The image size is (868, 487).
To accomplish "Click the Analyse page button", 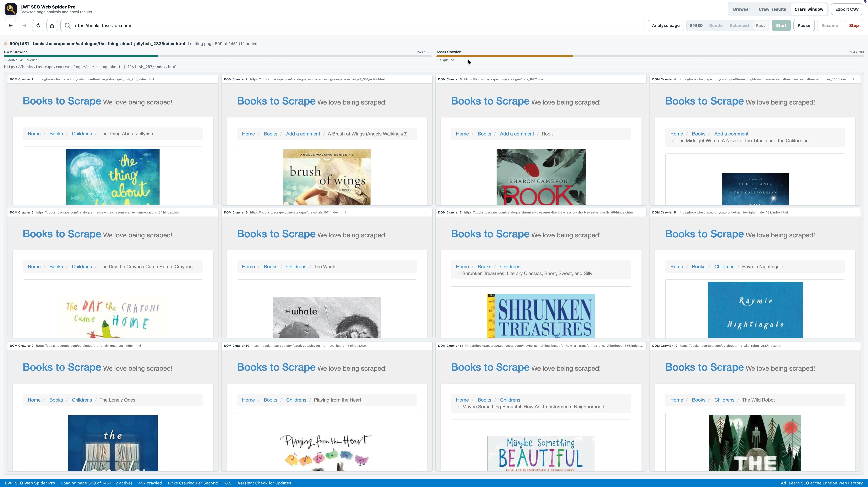I will (x=665, y=26).
